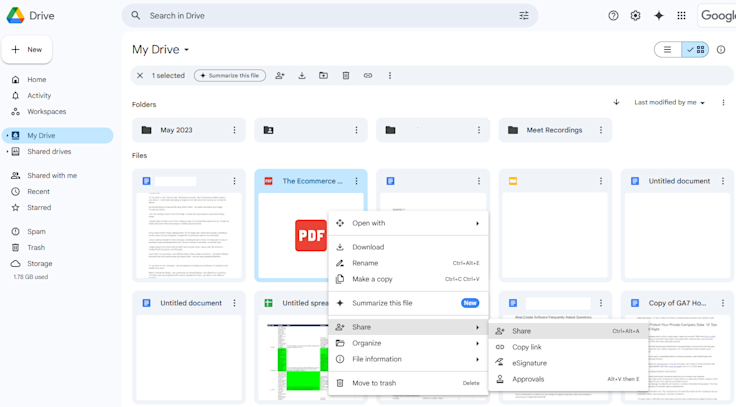
Task: Open Activity in sidebar
Action: tap(39, 96)
